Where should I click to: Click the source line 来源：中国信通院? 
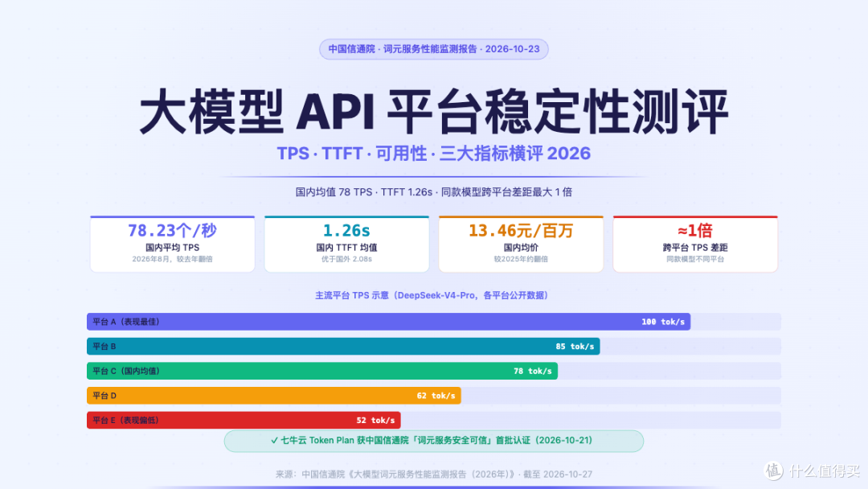pos(433,475)
